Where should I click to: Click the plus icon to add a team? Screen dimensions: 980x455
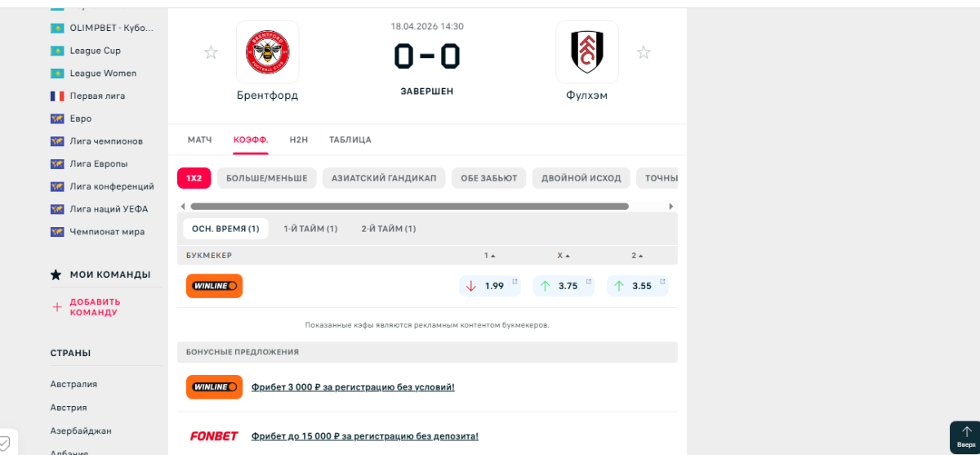(x=57, y=307)
